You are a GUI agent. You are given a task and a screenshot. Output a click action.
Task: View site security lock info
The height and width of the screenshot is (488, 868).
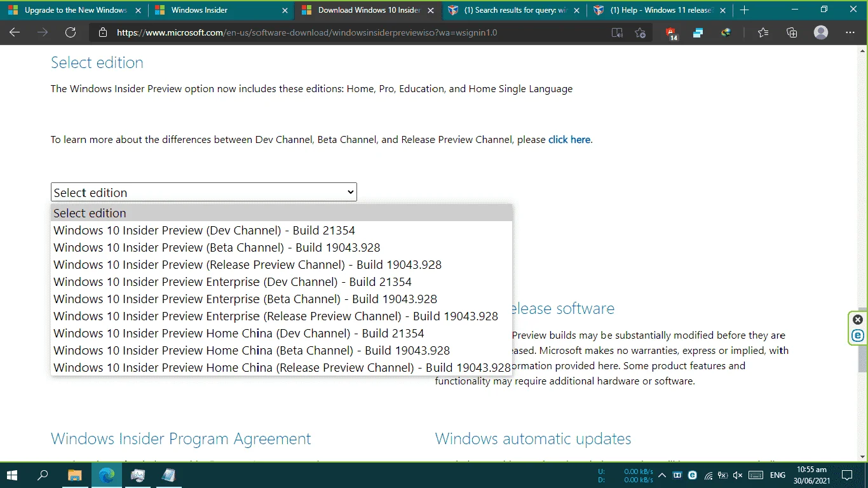tap(104, 33)
